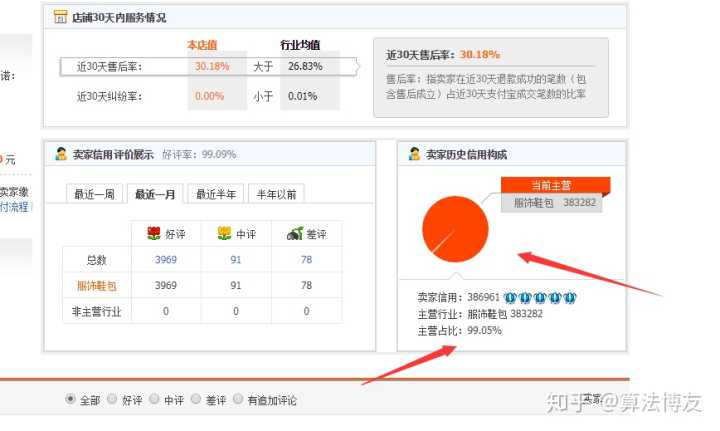
Task: Select the 差评 filter radio button
Action: (196, 399)
